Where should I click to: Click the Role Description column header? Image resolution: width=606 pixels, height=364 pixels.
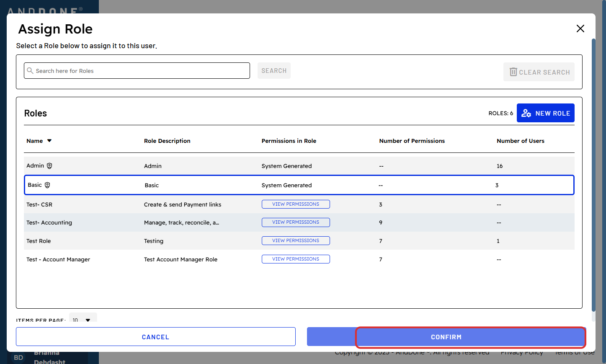coord(167,141)
